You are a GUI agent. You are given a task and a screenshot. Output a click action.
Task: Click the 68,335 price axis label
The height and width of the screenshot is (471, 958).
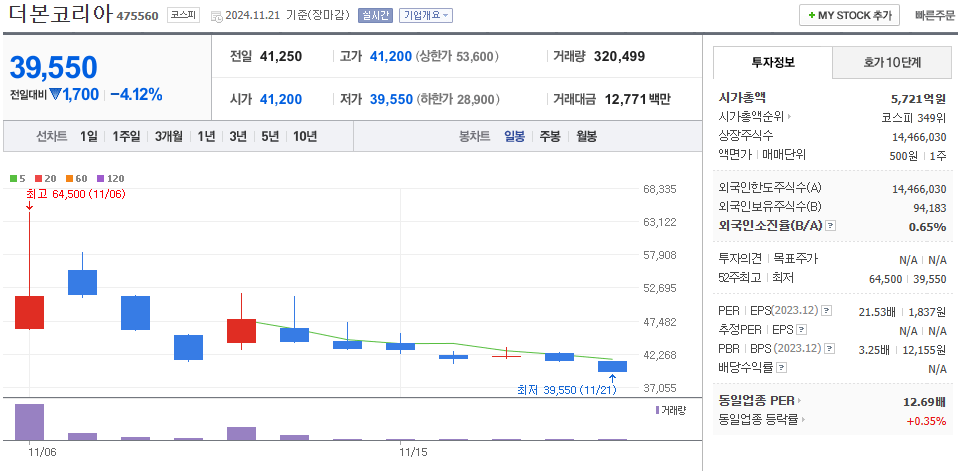[x=659, y=189]
